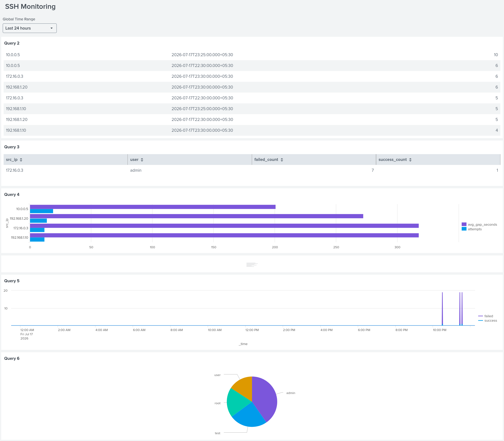Open the Last 24 hours time range dropdown
This screenshot has width=504, height=441.
point(30,28)
